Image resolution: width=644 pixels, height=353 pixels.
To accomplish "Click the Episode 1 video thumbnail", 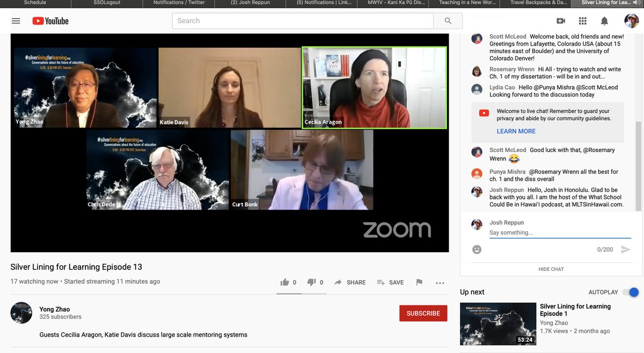I will [498, 324].
